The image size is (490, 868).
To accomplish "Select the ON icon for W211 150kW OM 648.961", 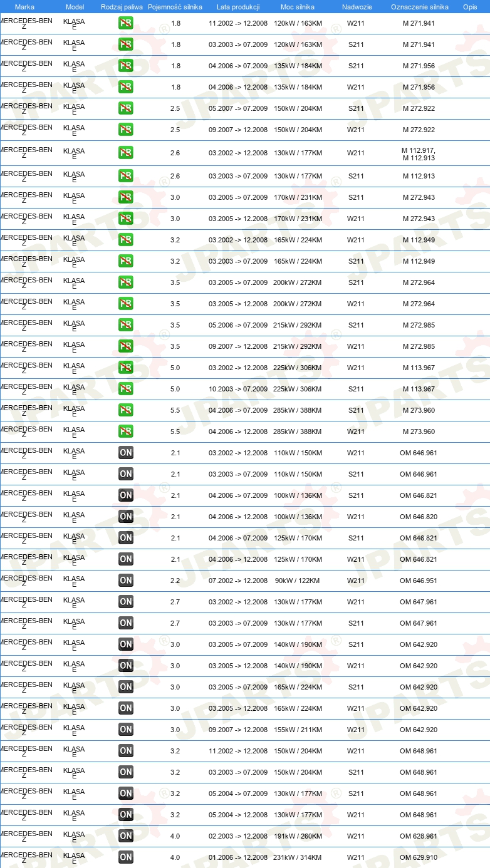I will pyautogui.click(x=126, y=752).
